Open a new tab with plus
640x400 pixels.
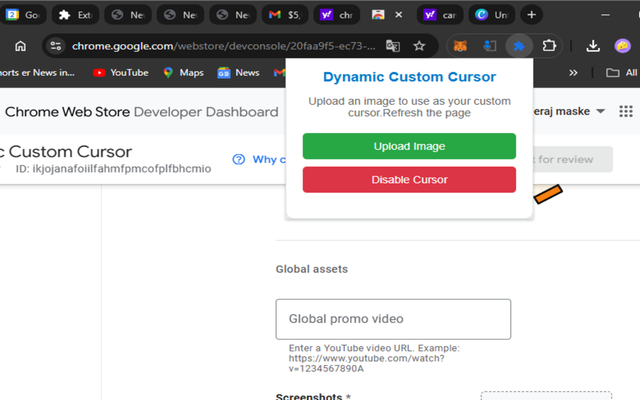(531, 15)
